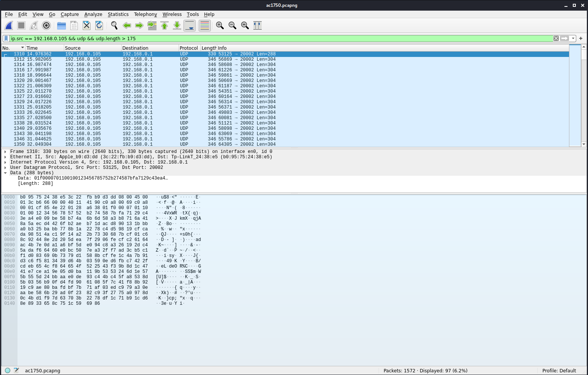Open the File menu
The height and width of the screenshot is (375, 588).
point(9,14)
